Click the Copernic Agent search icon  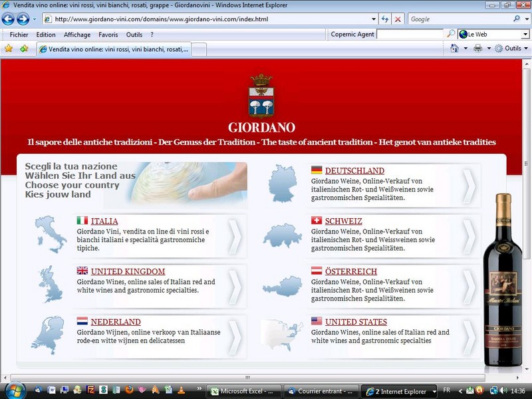(451, 34)
